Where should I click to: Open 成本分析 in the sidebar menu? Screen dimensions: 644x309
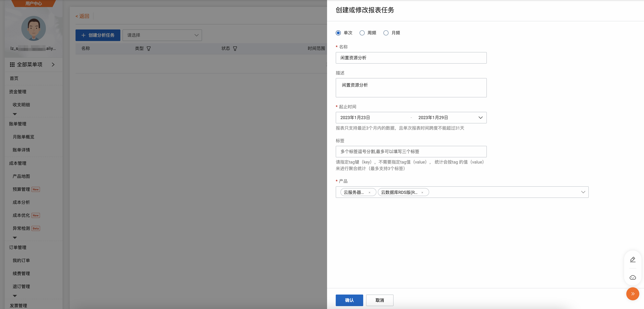21,202
